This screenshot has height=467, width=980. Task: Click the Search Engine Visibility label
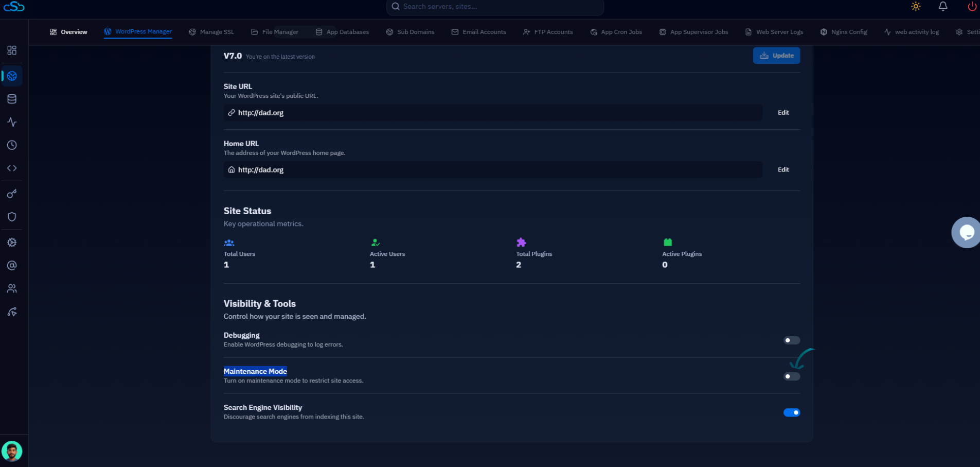(x=263, y=407)
